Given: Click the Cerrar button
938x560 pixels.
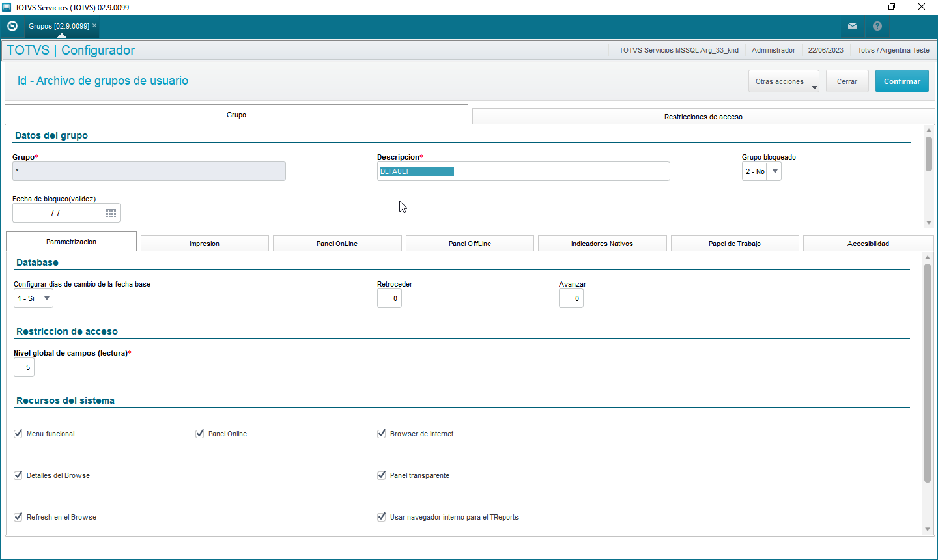Looking at the screenshot, I should [x=847, y=81].
